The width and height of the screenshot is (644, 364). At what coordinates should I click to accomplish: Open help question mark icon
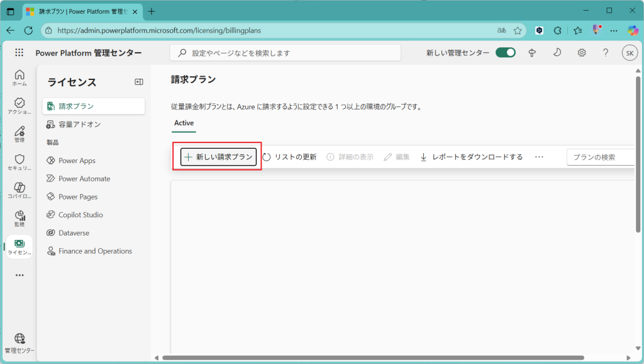coord(606,53)
